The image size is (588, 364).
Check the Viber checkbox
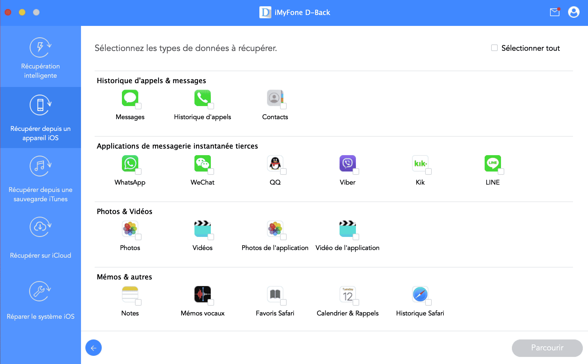coord(356,172)
